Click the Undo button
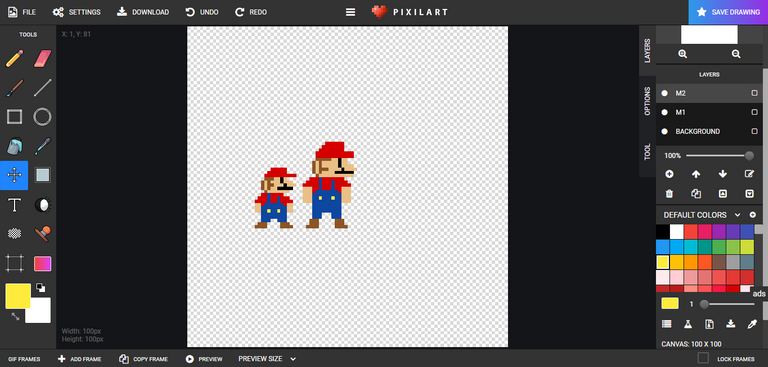Viewport: 768px width, 367px height. (x=202, y=12)
